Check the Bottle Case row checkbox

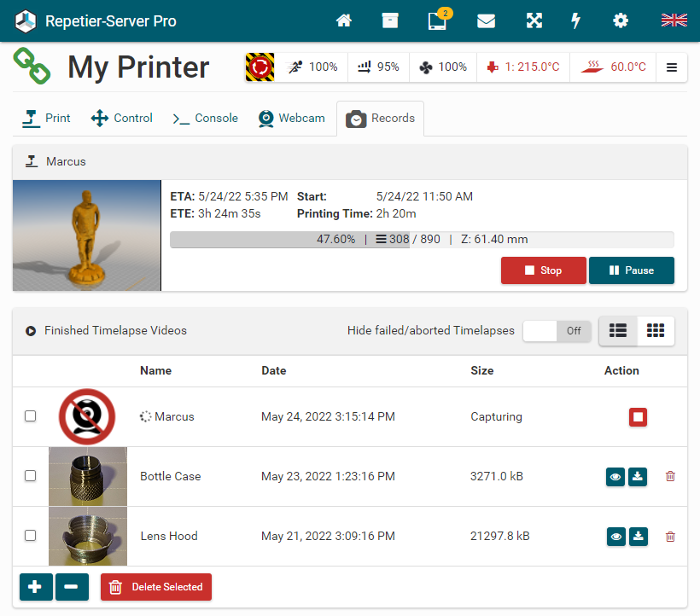coord(31,476)
